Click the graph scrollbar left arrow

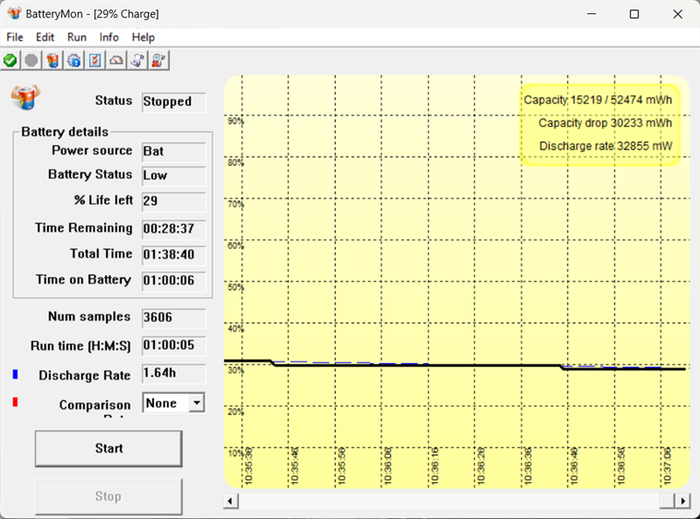230,501
